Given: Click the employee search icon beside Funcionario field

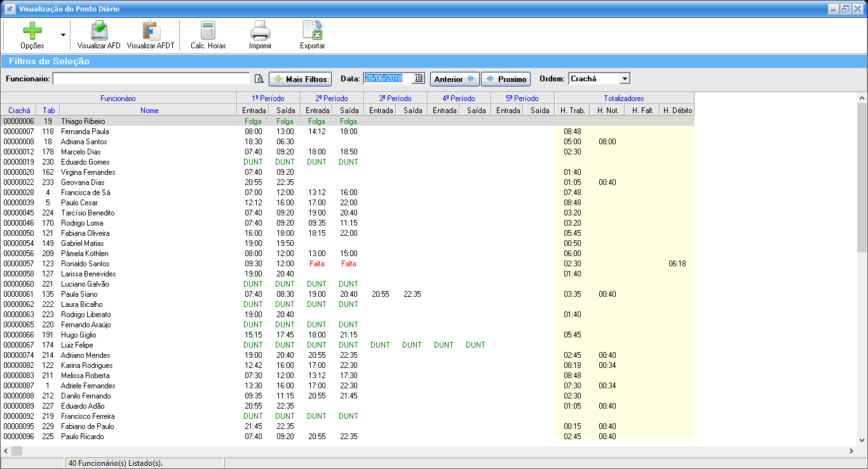Looking at the screenshot, I should 259,79.
